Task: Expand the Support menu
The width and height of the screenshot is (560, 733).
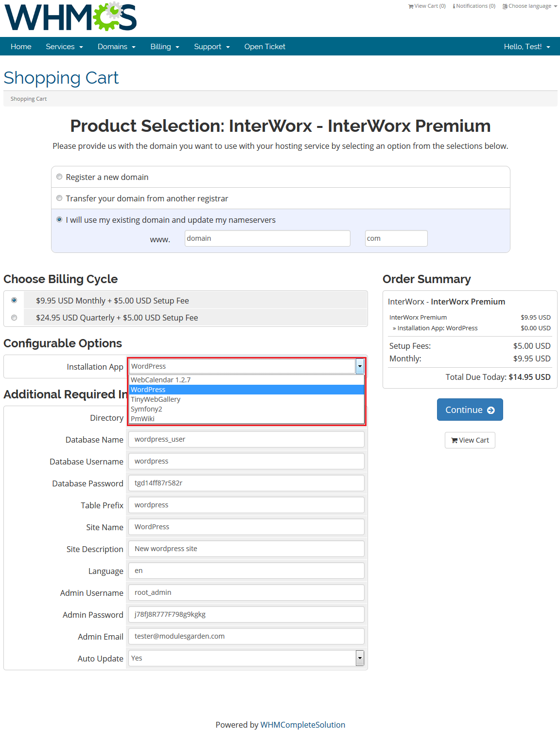Action: click(212, 47)
